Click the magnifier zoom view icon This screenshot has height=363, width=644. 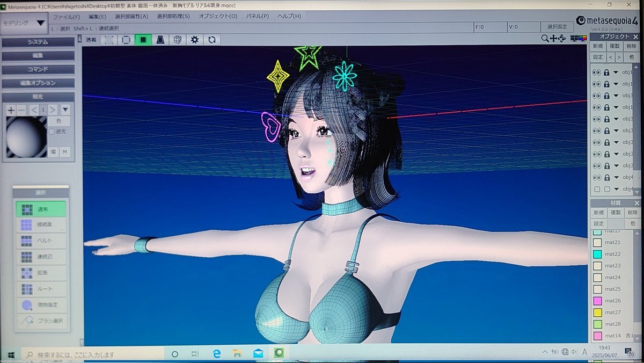pos(545,38)
